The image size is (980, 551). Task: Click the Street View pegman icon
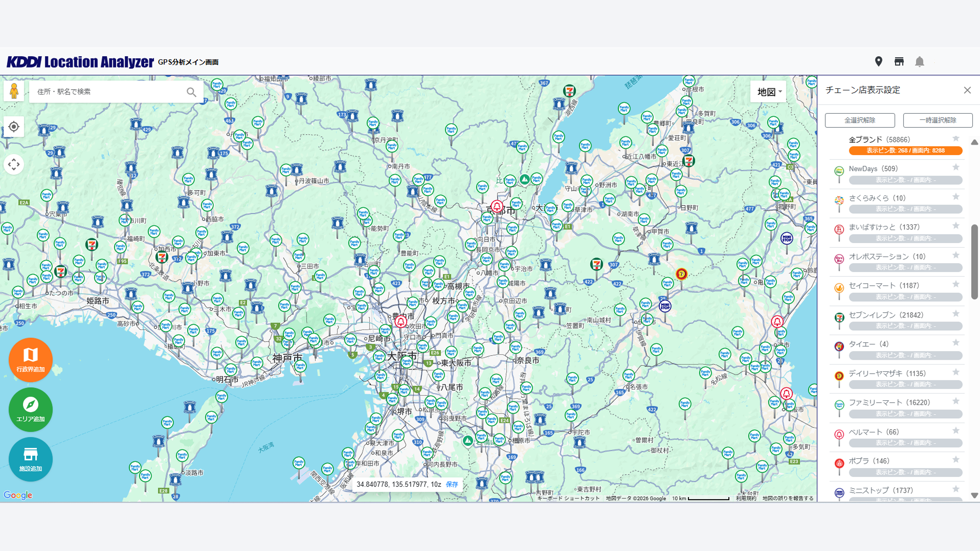(14, 91)
